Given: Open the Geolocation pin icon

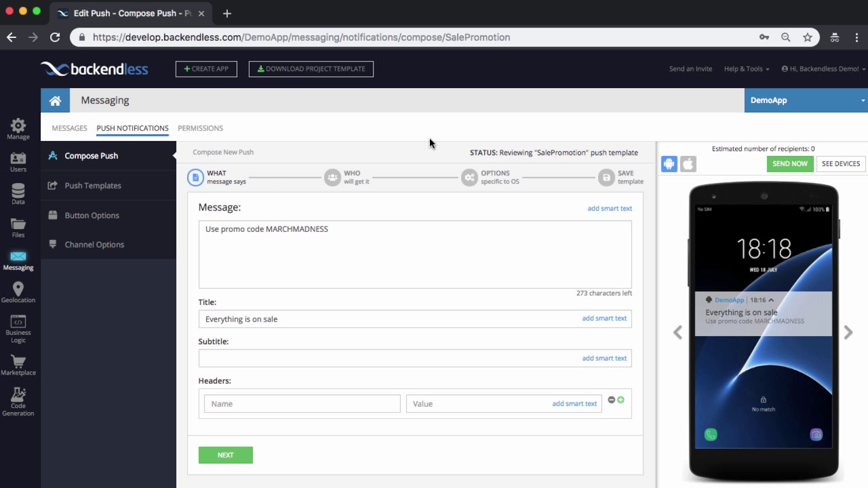Looking at the screenshot, I should (18, 289).
